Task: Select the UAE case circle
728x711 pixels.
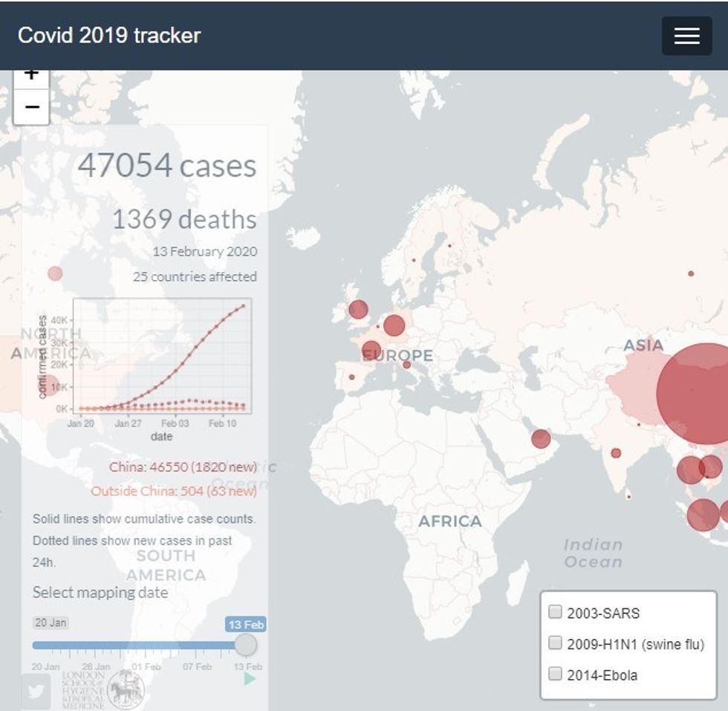Action: click(541, 439)
